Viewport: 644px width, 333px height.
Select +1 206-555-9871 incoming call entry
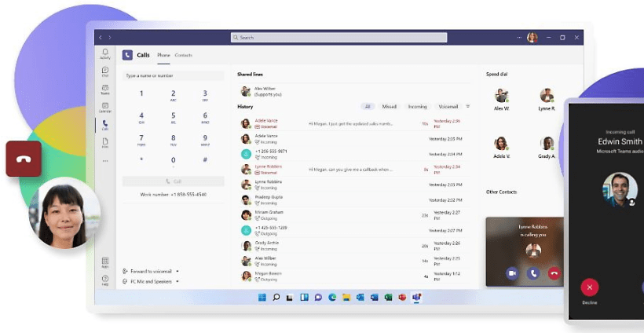[x=354, y=154]
